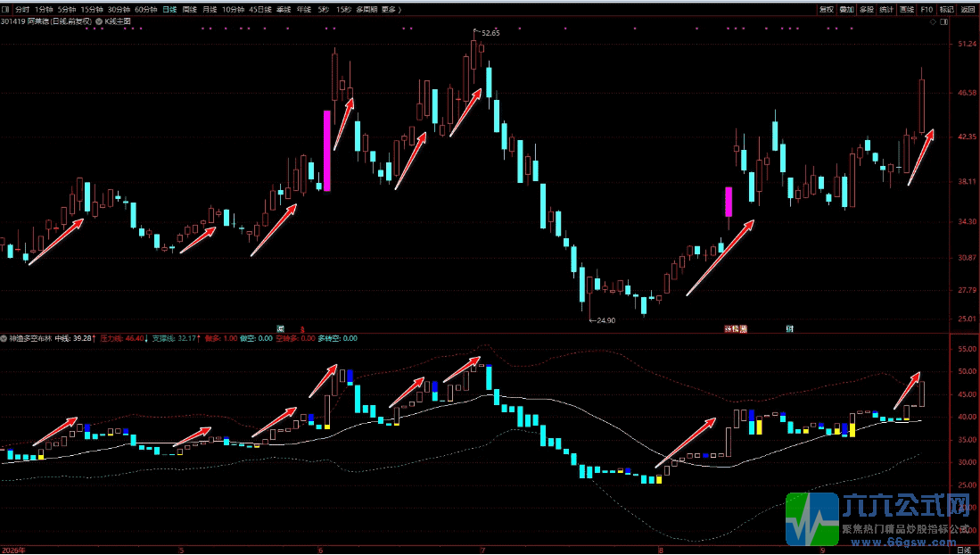Open the 统计 statistics button
The height and width of the screenshot is (555, 980).
pos(886,10)
